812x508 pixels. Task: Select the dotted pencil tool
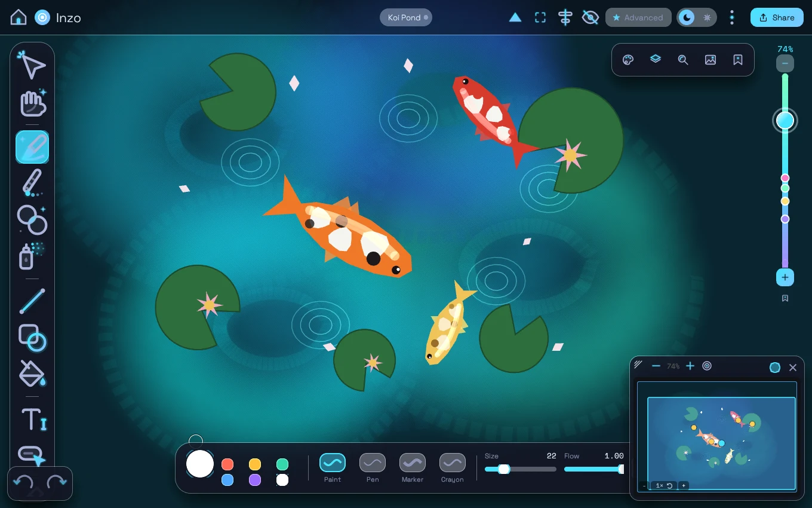point(32,182)
